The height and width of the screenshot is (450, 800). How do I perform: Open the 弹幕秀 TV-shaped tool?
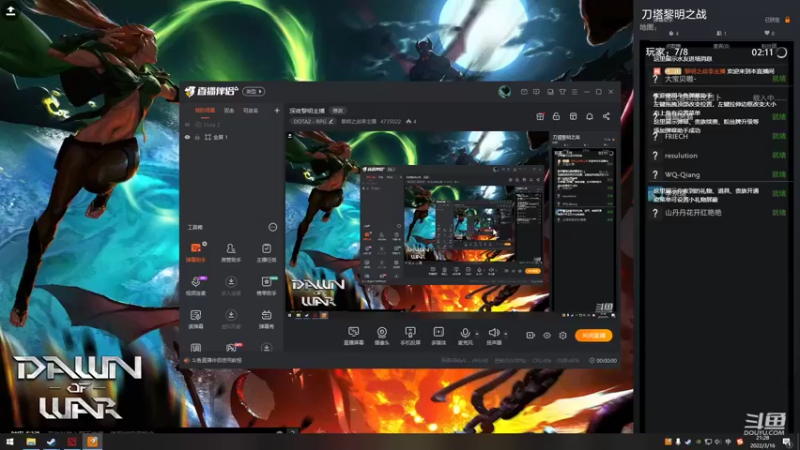pyautogui.click(x=266, y=318)
